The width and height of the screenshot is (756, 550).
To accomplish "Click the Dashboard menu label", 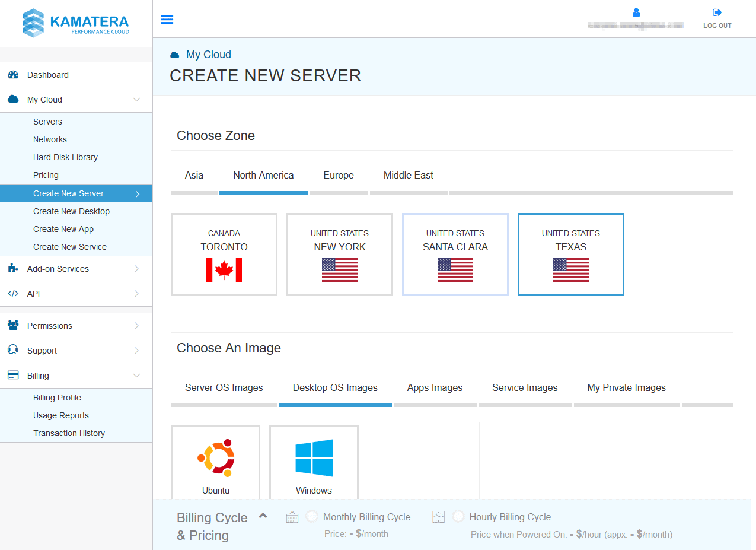I will click(x=48, y=75).
